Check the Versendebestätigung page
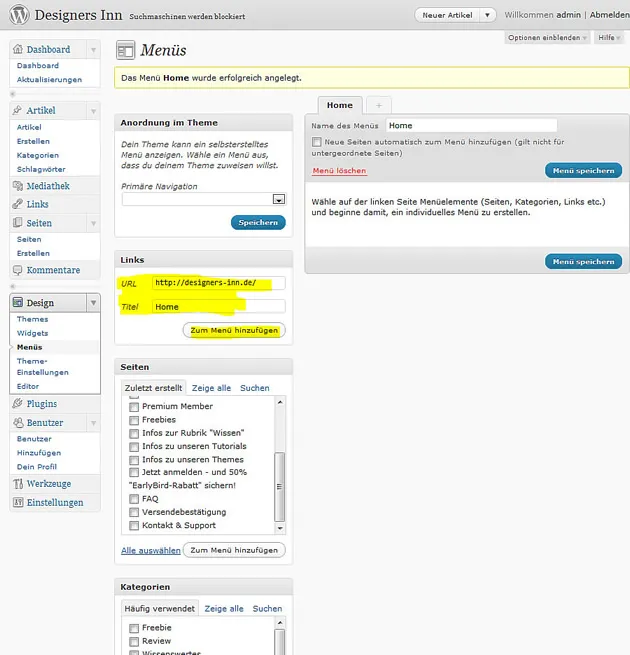Image resolution: width=630 pixels, height=655 pixels. pos(134,512)
